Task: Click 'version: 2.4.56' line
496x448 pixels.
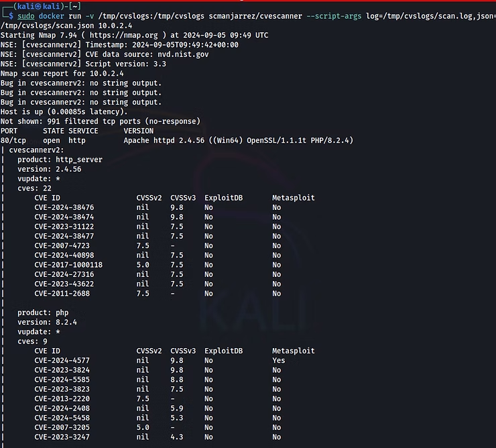Action: pos(50,169)
